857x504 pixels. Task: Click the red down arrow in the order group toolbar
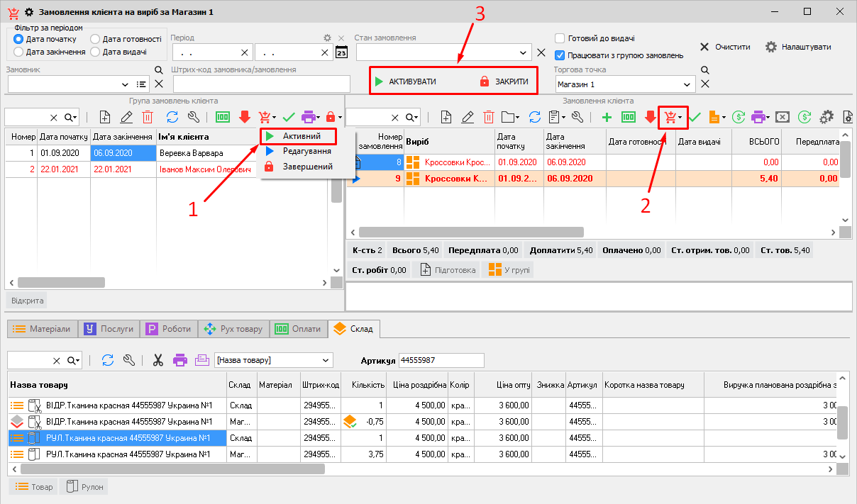pyautogui.click(x=244, y=118)
